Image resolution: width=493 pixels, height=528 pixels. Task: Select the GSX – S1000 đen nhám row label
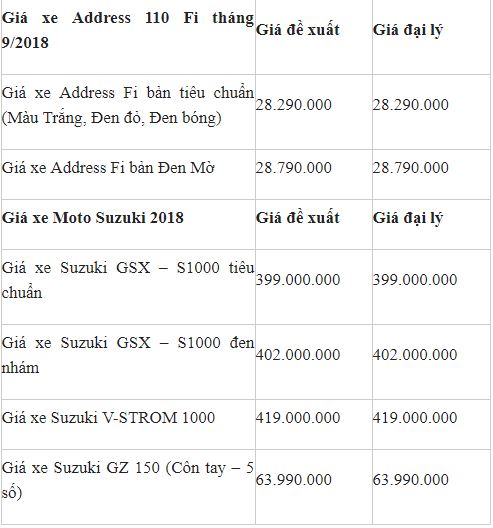[128, 355]
